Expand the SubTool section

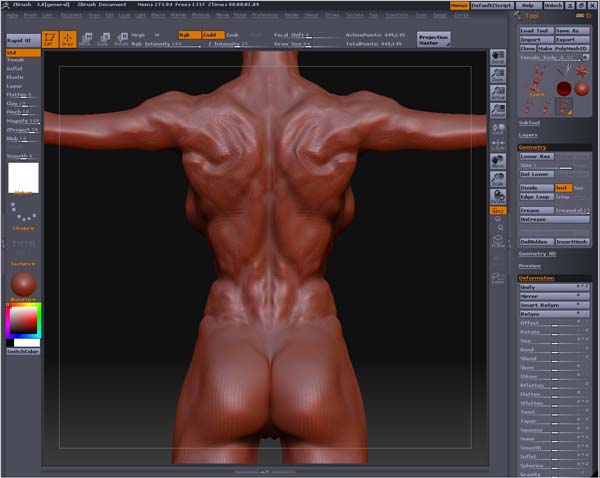[x=529, y=123]
